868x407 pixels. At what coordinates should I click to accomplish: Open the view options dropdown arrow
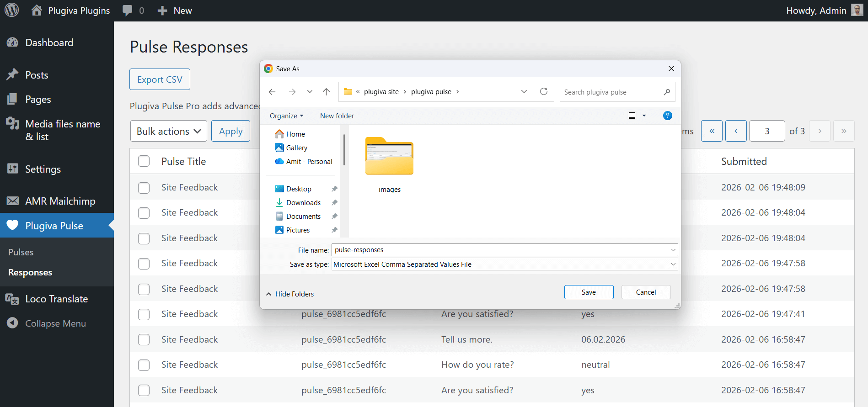tap(644, 116)
